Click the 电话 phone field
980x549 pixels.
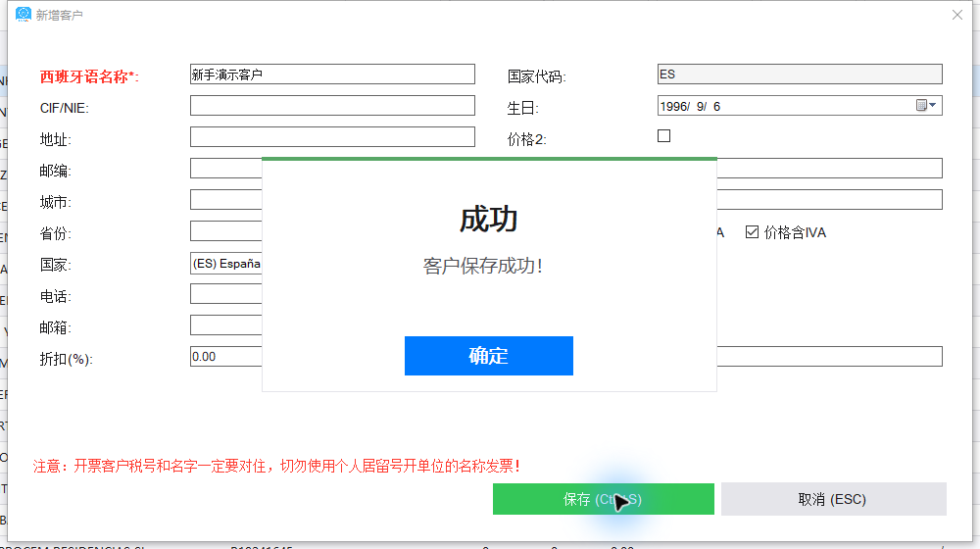(225, 294)
